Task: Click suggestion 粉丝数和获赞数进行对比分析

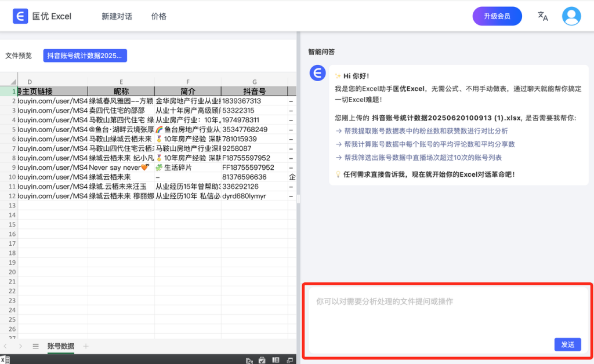Action: [426, 131]
